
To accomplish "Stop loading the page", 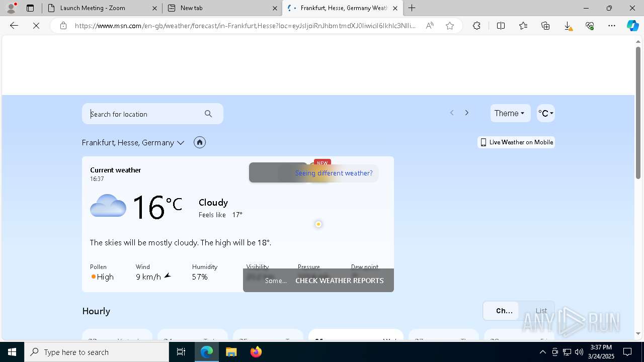I will point(36,26).
